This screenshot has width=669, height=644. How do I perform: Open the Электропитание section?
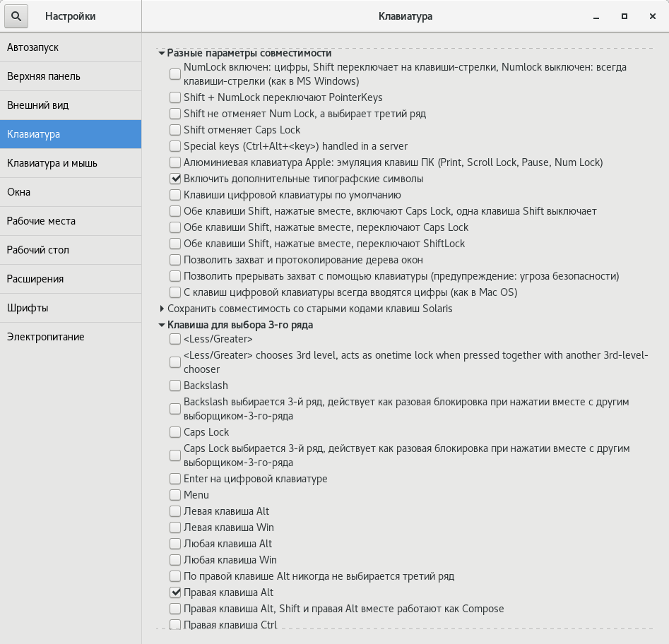click(71, 337)
